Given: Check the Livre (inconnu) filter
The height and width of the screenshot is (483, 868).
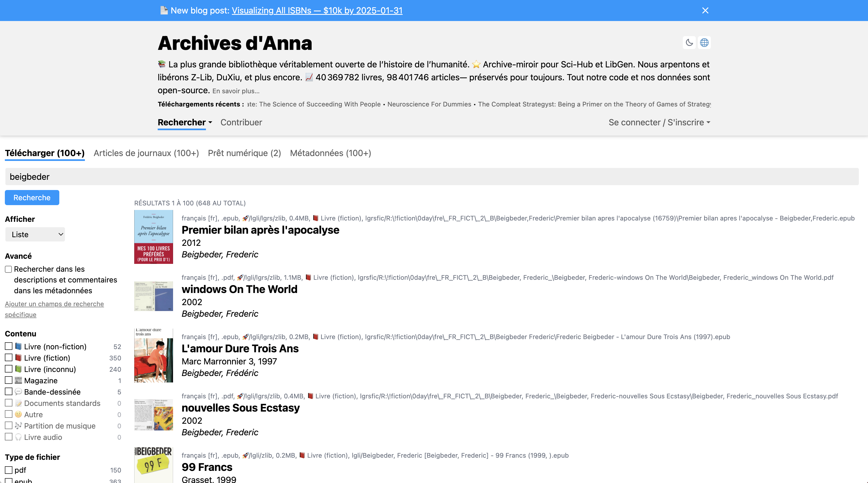Looking at the screenshot, I should pos(9,369).
